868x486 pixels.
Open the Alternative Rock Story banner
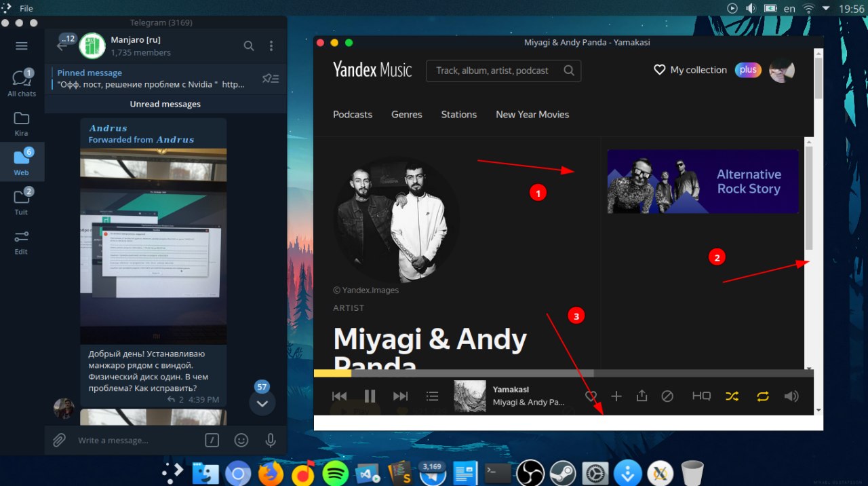click(703, 182)
